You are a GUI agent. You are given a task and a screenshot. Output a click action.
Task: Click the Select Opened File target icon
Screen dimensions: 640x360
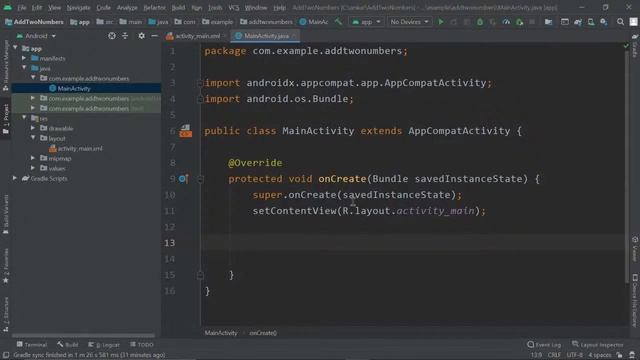[111, 36]
